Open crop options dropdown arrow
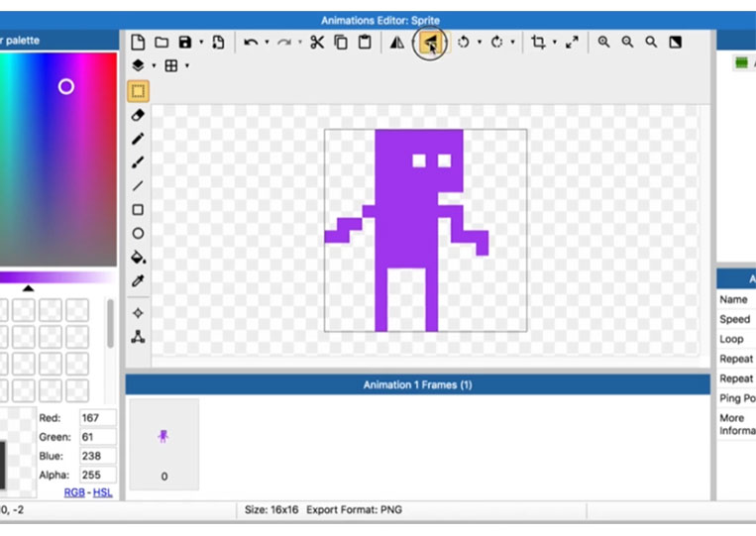Image resolution: width=756 pixels, height=536 pixels. 555,42
